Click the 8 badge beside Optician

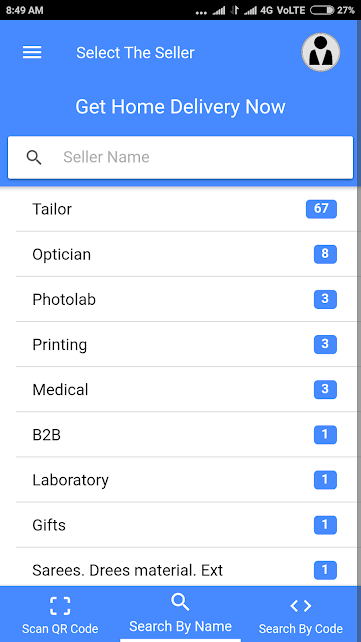click(x=325, y=254)
